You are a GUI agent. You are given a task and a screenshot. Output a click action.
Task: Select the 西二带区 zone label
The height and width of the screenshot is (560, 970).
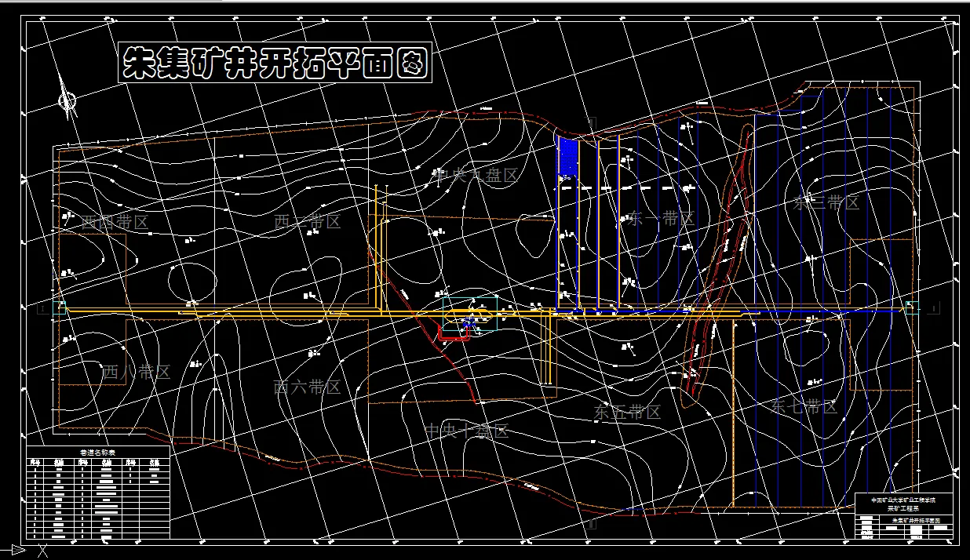(308, 222)
